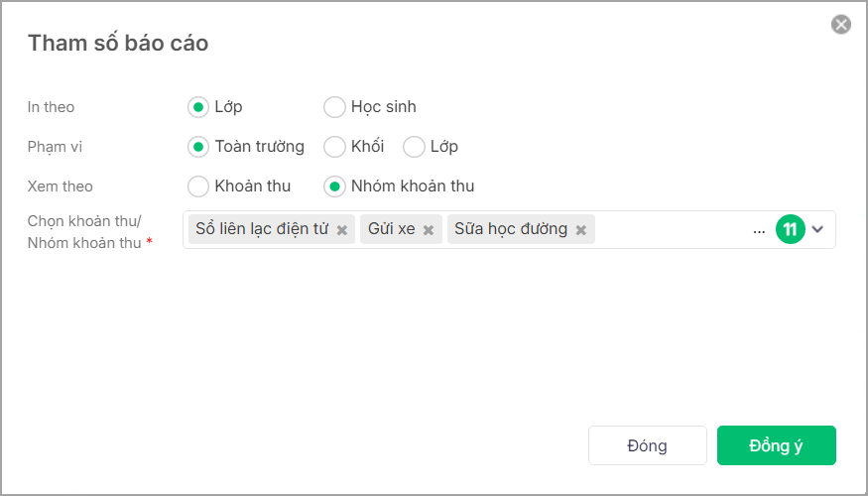Viewport: 868px width, 496px height.
Task: Click the Sữa học đường tag label
Action: [x=511, y=229]
